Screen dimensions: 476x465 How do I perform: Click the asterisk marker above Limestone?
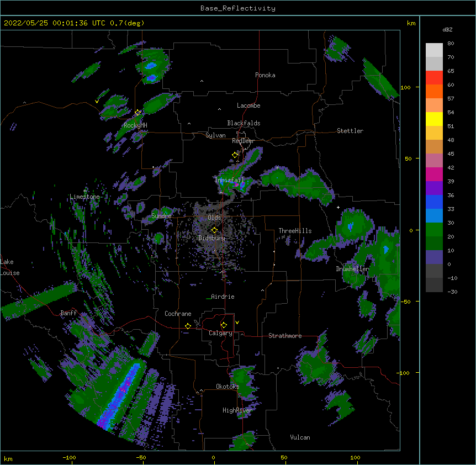85,191
